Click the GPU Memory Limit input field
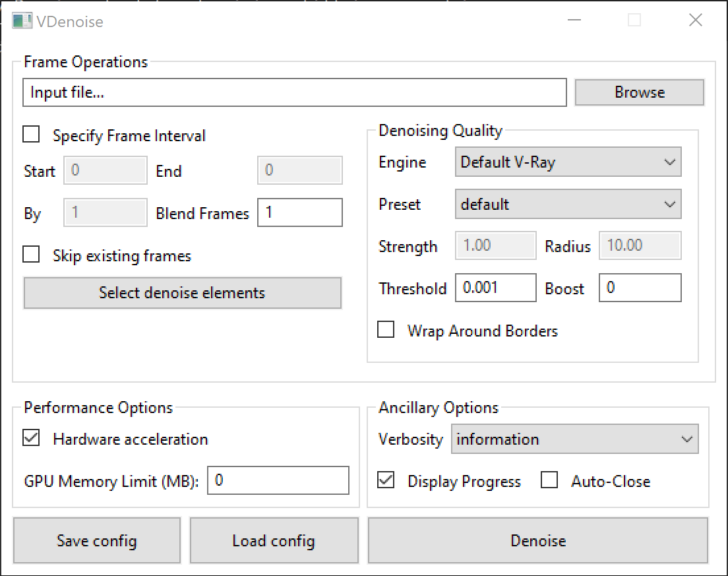 tap(278, 480)
